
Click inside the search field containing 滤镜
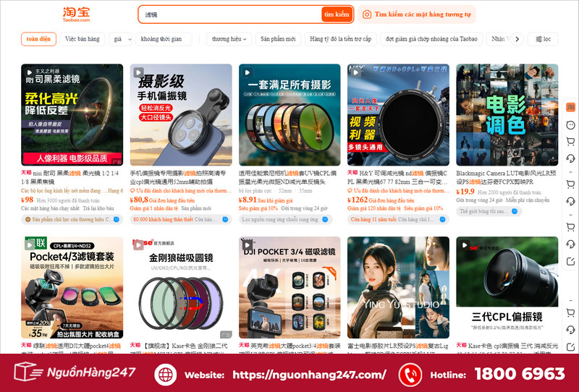pyautogui.click(x=231, y=14)
